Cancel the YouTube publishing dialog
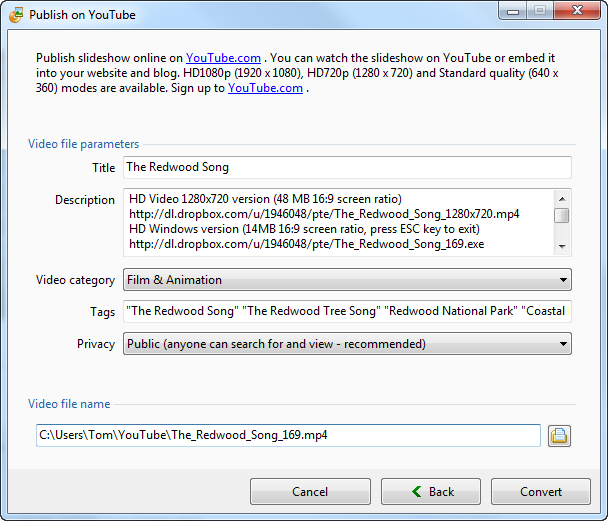The image size is (608, 521). click(310, 492)
